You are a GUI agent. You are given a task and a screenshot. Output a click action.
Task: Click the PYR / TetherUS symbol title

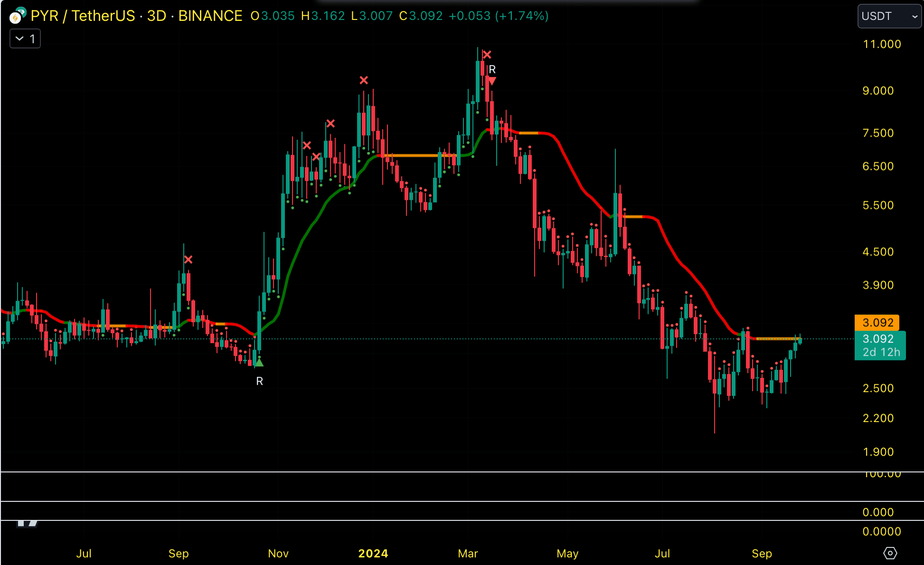[83, 16]
